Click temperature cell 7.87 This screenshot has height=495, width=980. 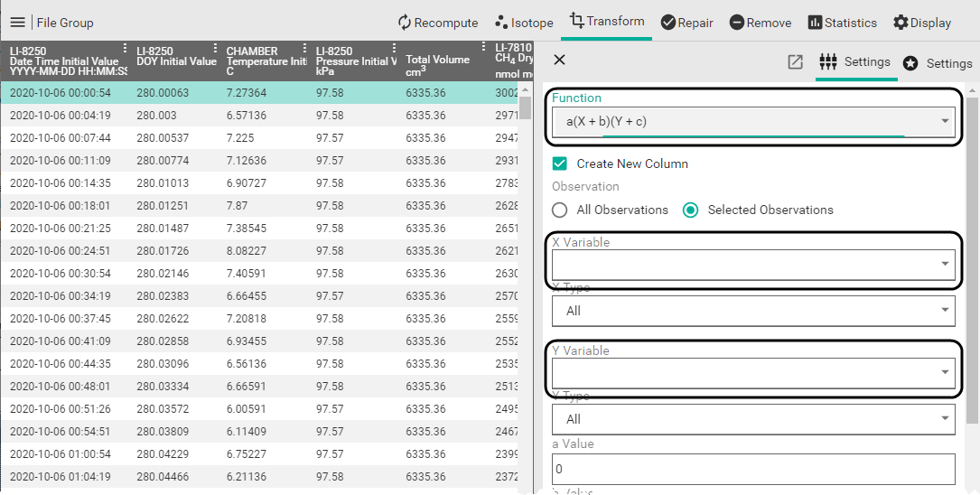(x=237, y=206)
